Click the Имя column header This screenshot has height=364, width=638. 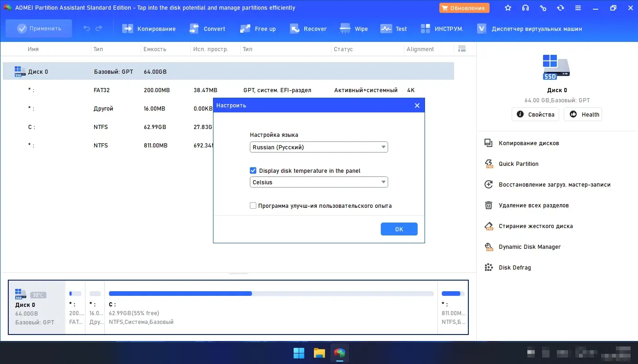point(33,49)
